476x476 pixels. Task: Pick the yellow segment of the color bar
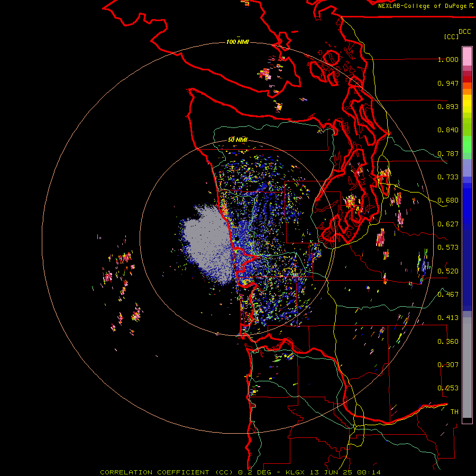[467, 104]
